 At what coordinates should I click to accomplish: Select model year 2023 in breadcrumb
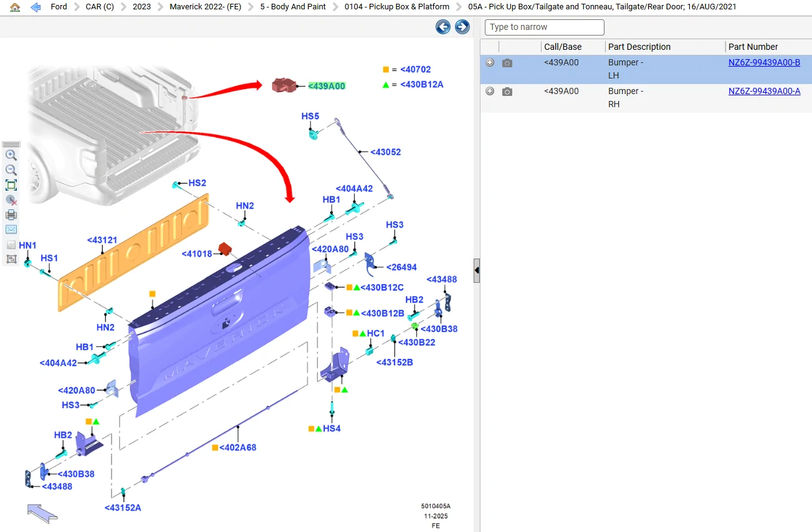[141, 7]
